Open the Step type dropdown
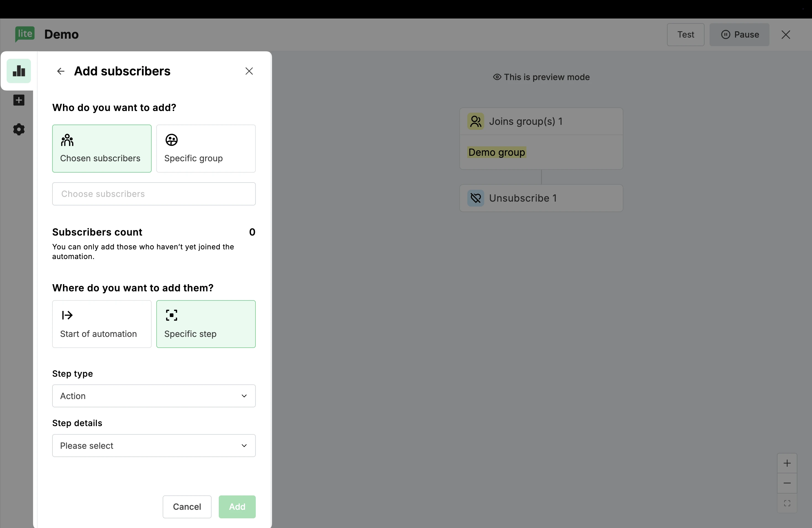This screenshot has width=812, height=528. 154,396
